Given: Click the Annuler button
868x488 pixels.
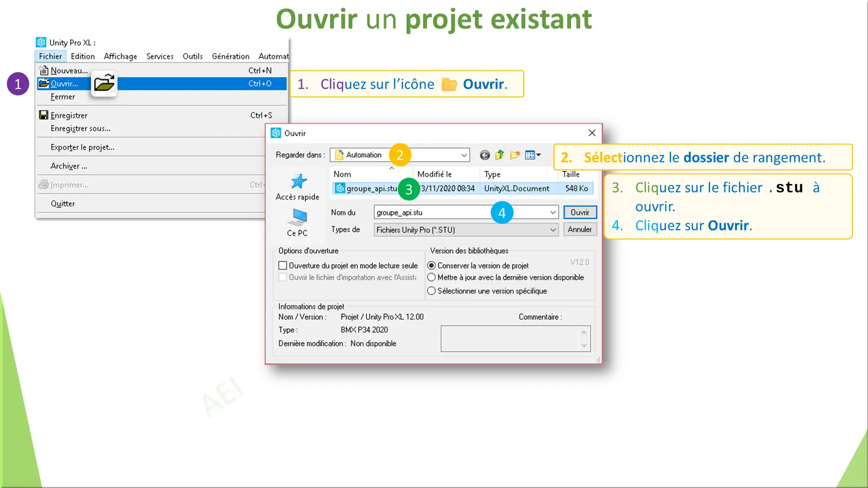Looking at the screenshot, I should [x=580, y=229].
